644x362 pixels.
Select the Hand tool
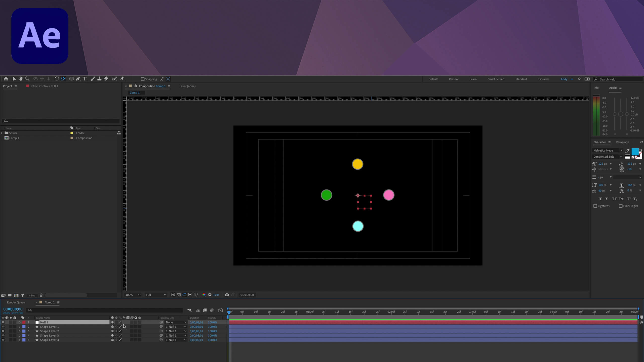click(x=21, y=79)
